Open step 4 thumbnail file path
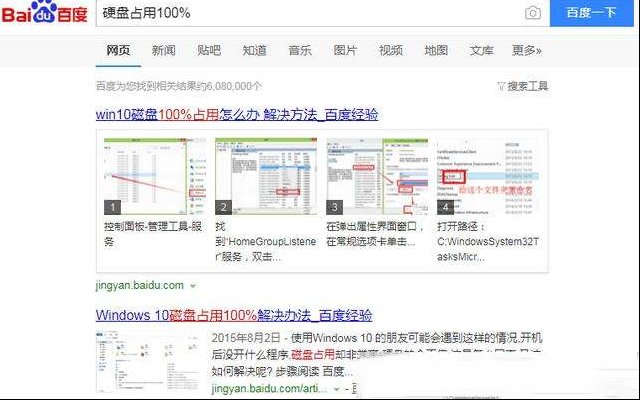The image size is (640, 400). [488, 176]
